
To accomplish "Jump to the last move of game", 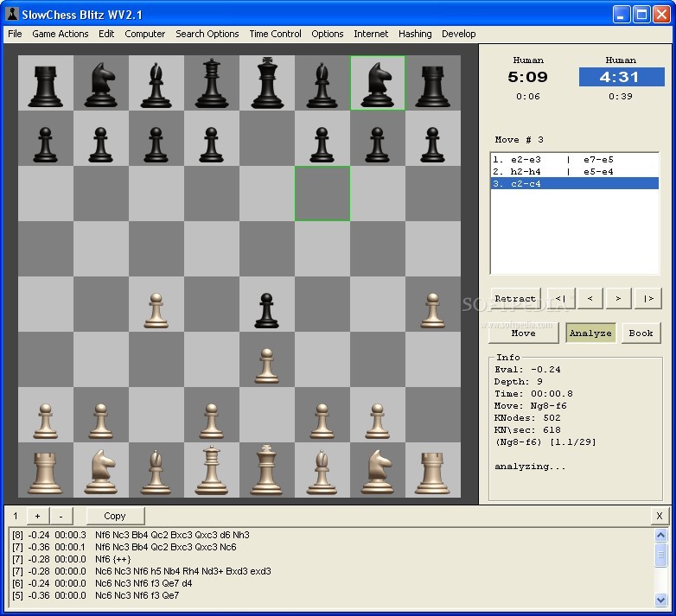I will click(x=648, y=299).
